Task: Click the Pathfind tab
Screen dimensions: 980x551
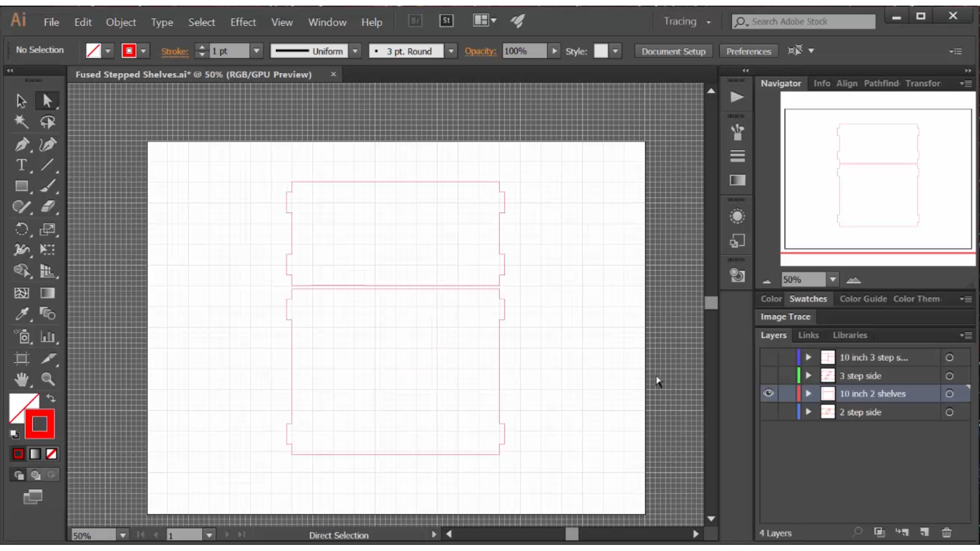Action: pyautogui.click(x=881, y=83)
